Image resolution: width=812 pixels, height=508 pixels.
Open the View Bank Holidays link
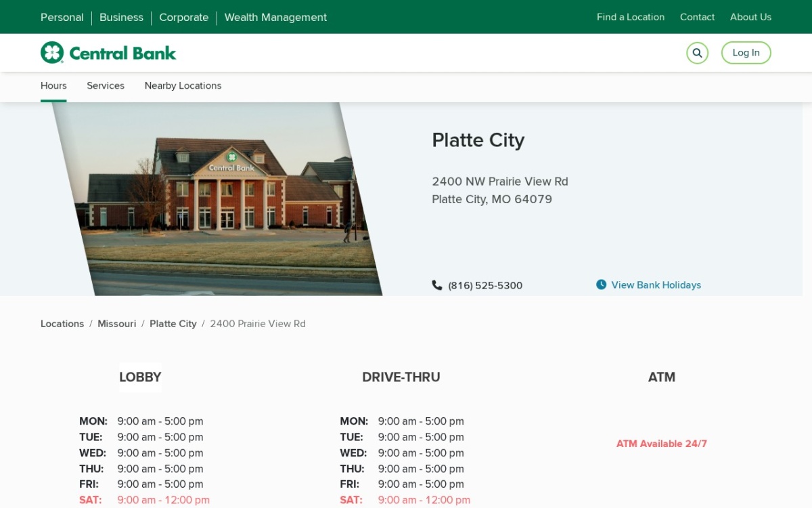(656, 285)
